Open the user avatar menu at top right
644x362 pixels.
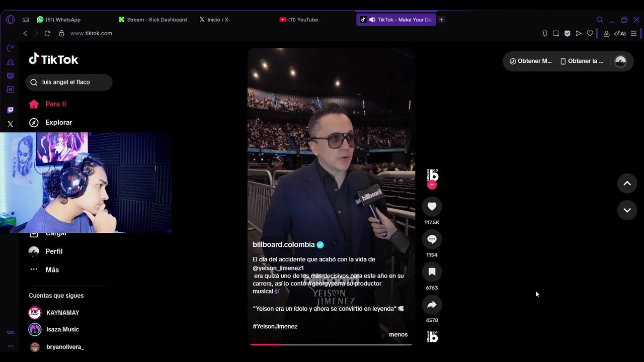(620, 61)
